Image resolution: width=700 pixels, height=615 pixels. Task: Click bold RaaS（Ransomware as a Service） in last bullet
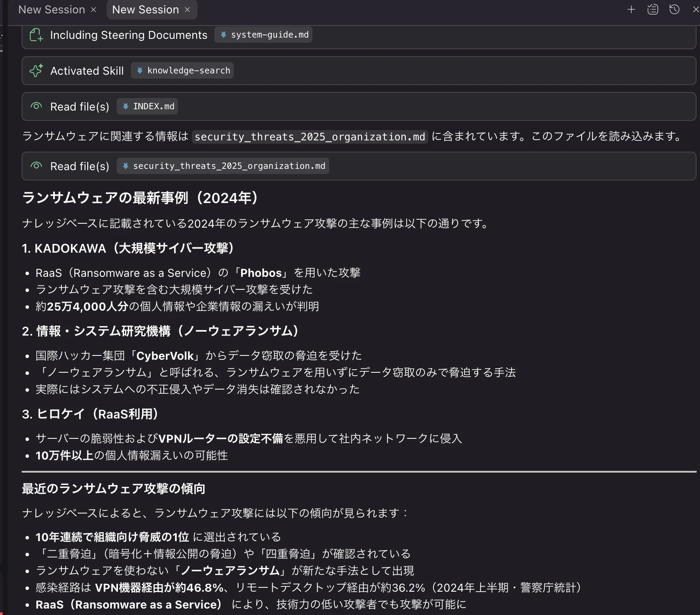coord(129,605)
